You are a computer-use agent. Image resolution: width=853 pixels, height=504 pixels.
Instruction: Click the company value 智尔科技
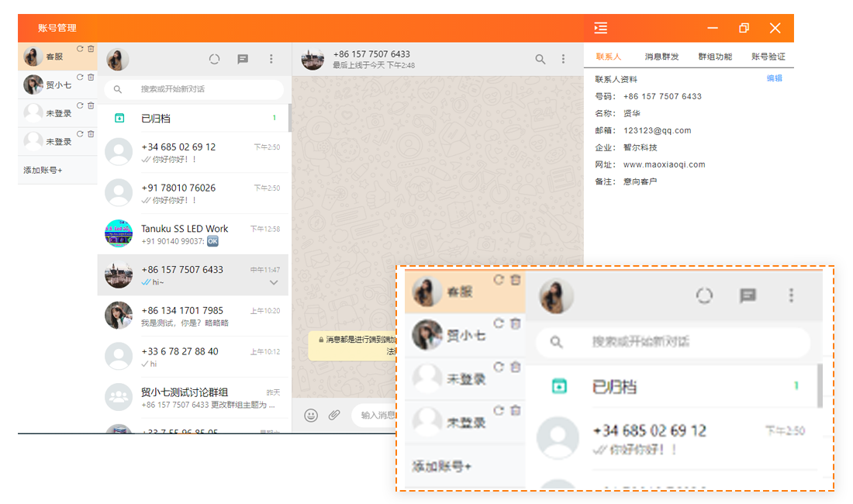641,147
